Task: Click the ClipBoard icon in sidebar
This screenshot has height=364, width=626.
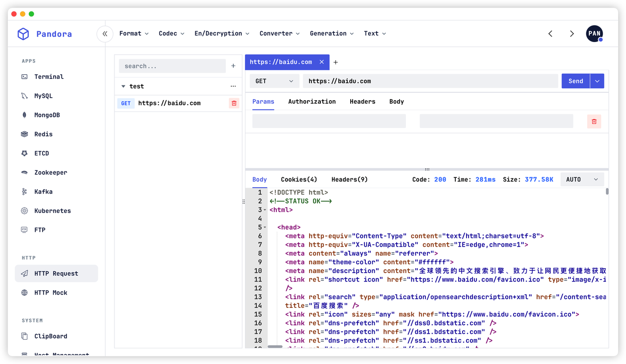Action: [24, 336]
